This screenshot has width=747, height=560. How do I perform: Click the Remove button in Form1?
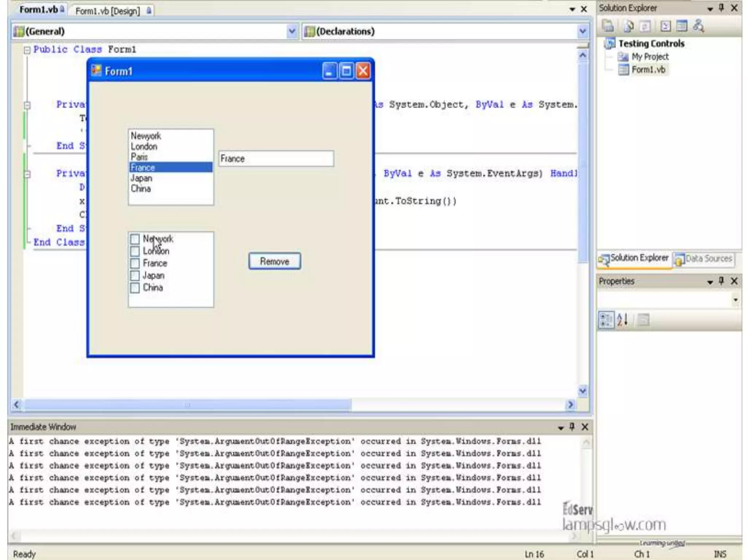coord(275,261)
